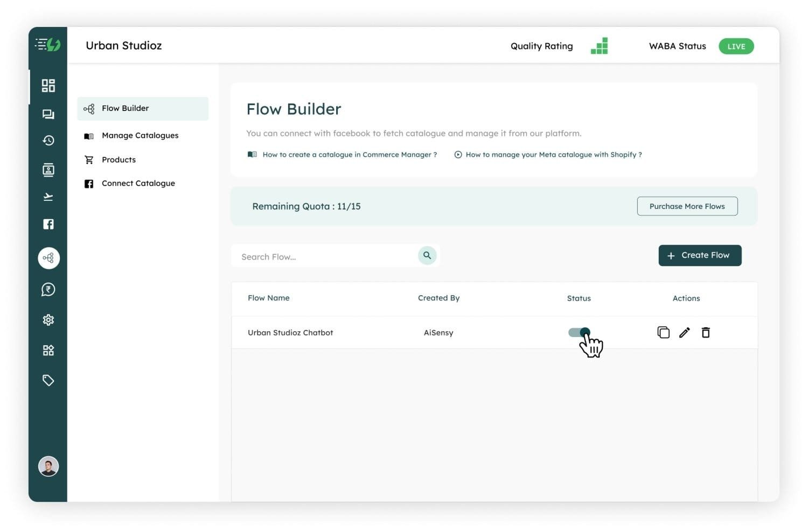Open the history clock icon in sidebar
Image resolution: width=808 pixels, height=532 pixels.
pos(48,141)
